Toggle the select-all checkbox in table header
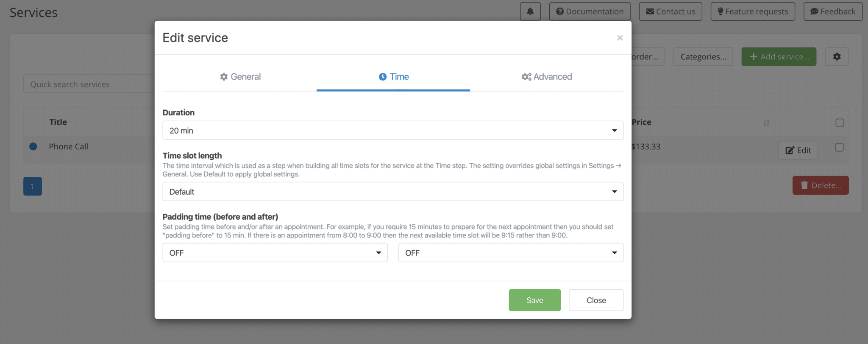Viewport: 868px width, 344px height. click(x=840, y=123)
